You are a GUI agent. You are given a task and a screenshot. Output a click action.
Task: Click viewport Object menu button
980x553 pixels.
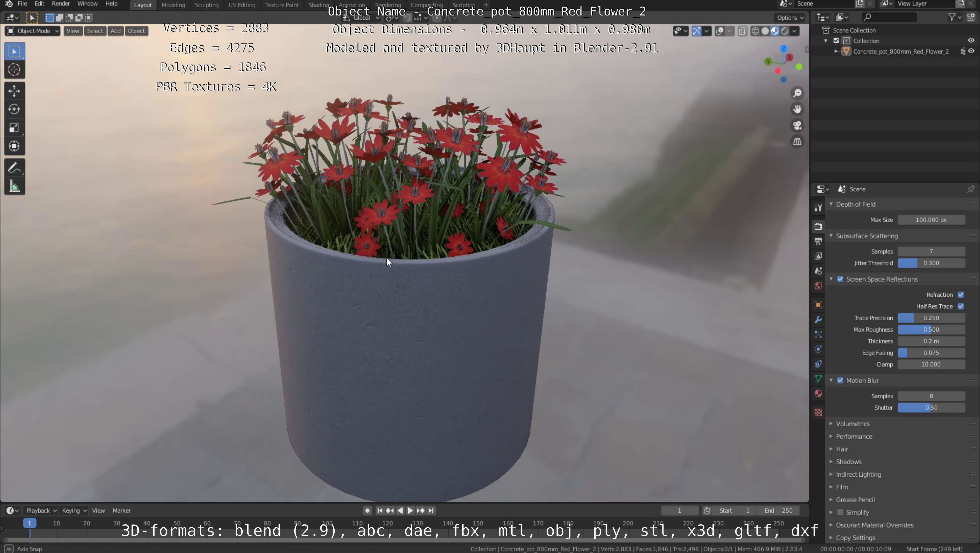[136, 31]
